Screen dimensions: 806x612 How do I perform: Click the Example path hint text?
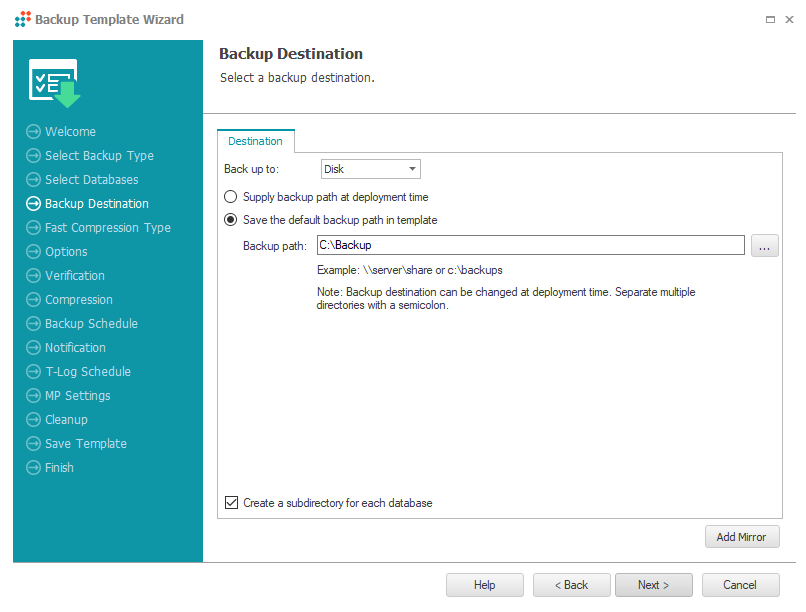(x=410, y=270)
